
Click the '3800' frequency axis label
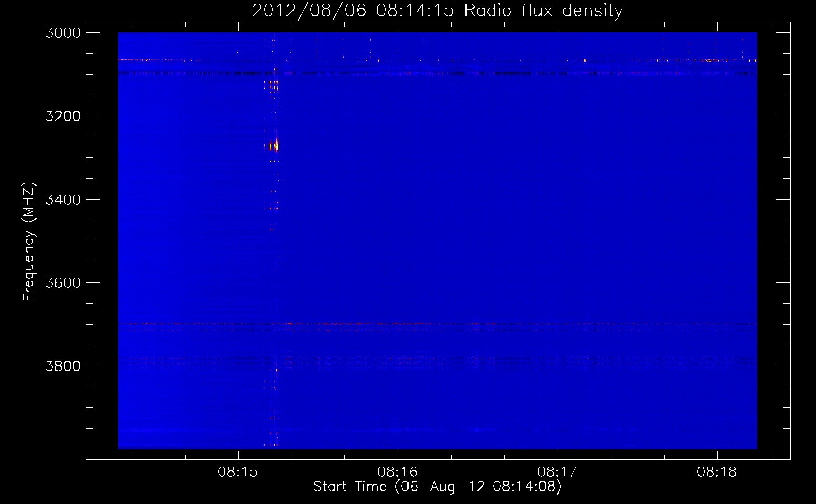pos(63,366)
